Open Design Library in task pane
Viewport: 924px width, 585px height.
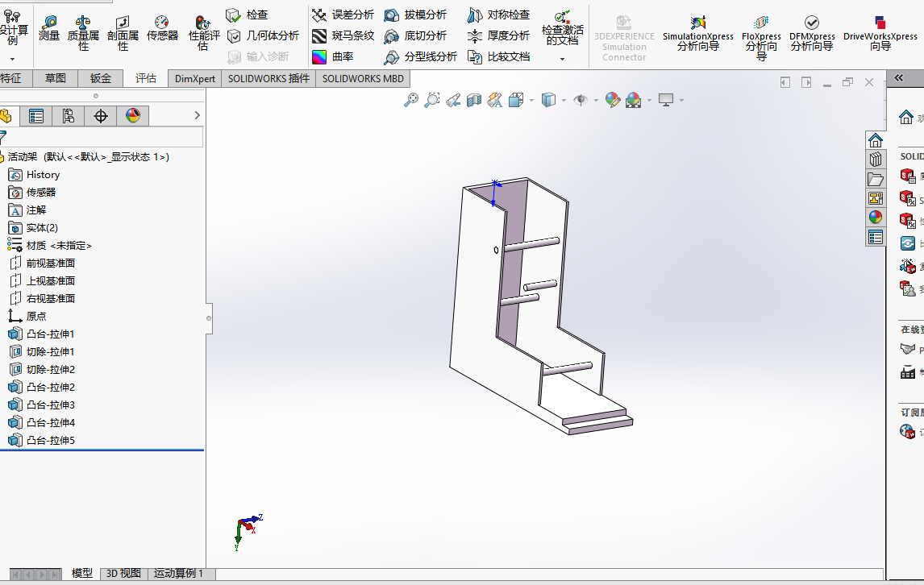pos(875,159)
